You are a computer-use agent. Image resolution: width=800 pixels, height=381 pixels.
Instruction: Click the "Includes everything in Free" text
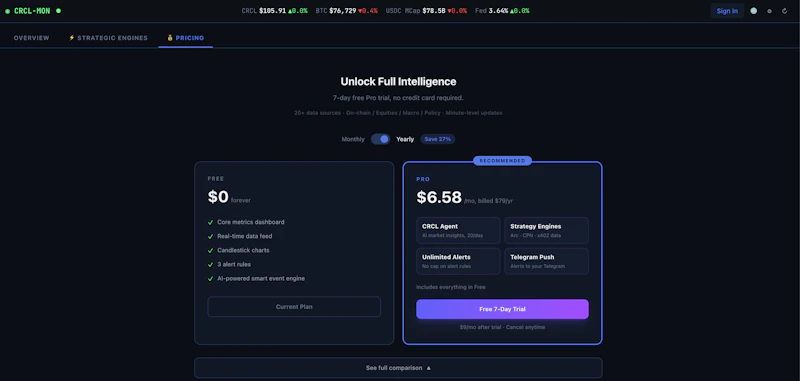pos(451,287)
